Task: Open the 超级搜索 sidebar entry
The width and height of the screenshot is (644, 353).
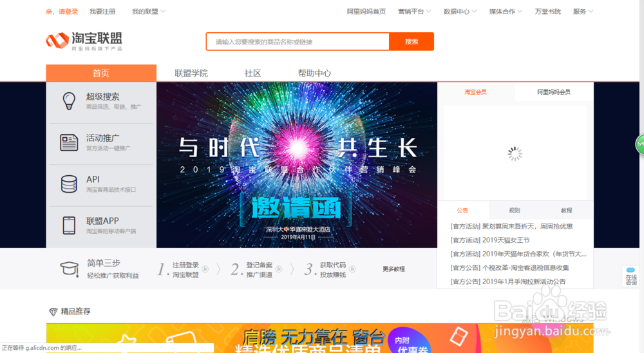Action: pyautogui.click(x=101, y=102)
